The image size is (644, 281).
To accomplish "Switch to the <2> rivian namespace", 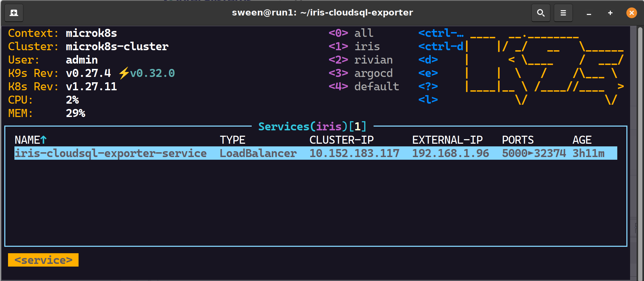I will pyautogui.click(x=360, y=60).
